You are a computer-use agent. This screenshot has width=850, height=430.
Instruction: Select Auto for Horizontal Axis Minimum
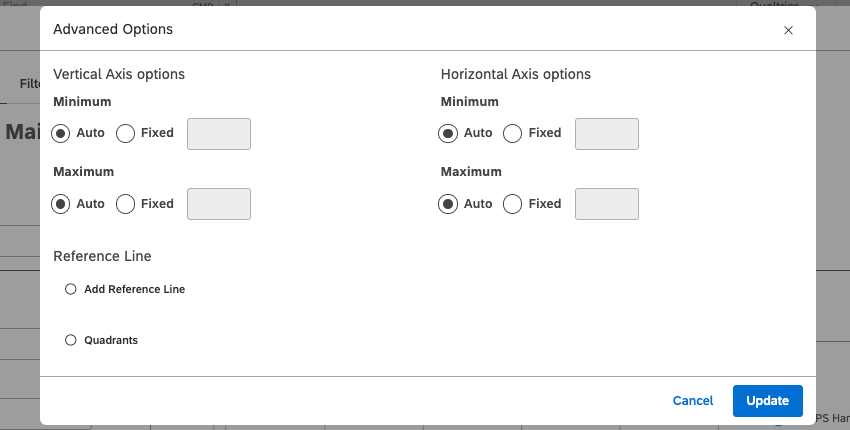(449, 133)
